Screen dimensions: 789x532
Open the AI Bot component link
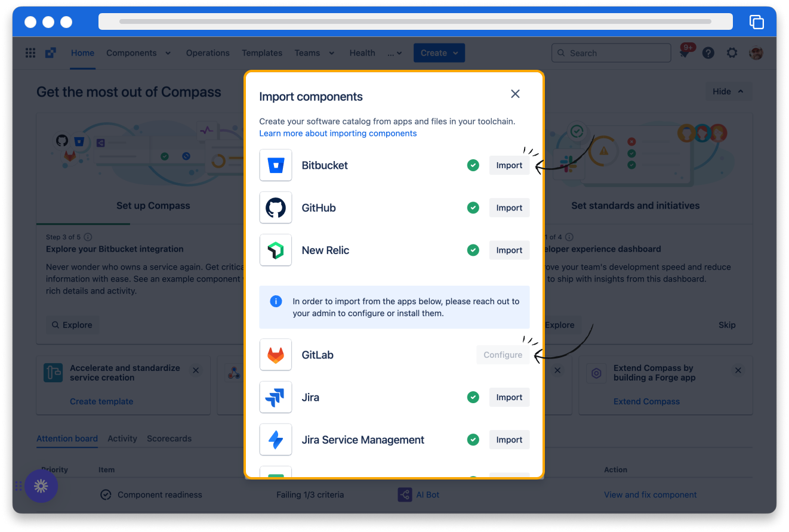click(427, 494)
